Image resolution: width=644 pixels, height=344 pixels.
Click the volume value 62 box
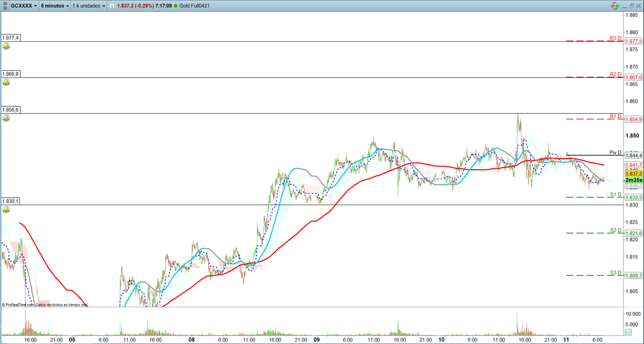628,332
